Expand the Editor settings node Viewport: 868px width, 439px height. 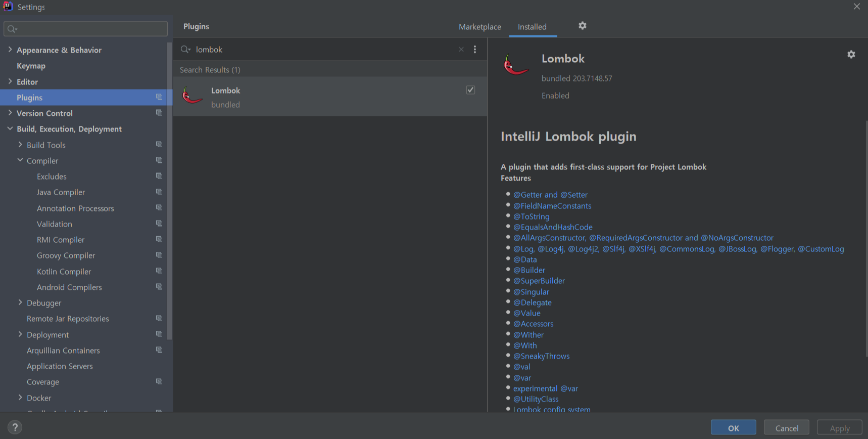[x=10, y=81]
